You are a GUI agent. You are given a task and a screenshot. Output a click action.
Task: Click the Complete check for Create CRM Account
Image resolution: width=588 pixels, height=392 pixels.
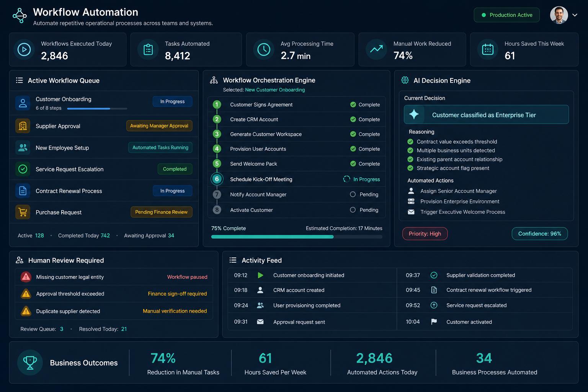coord(353,119)
